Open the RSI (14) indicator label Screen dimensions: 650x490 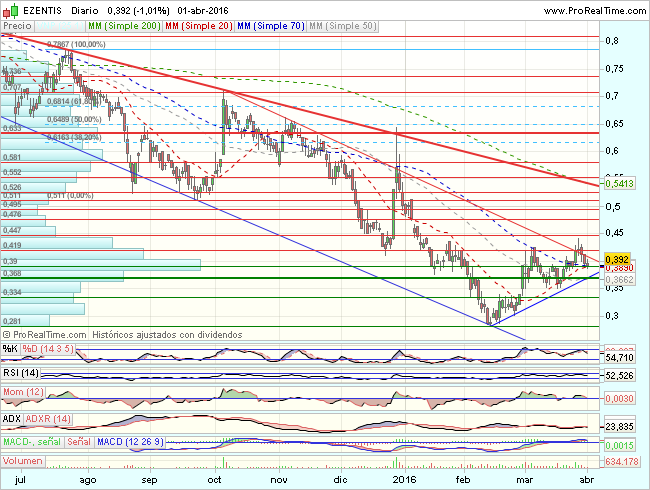(x=21, y=373)
